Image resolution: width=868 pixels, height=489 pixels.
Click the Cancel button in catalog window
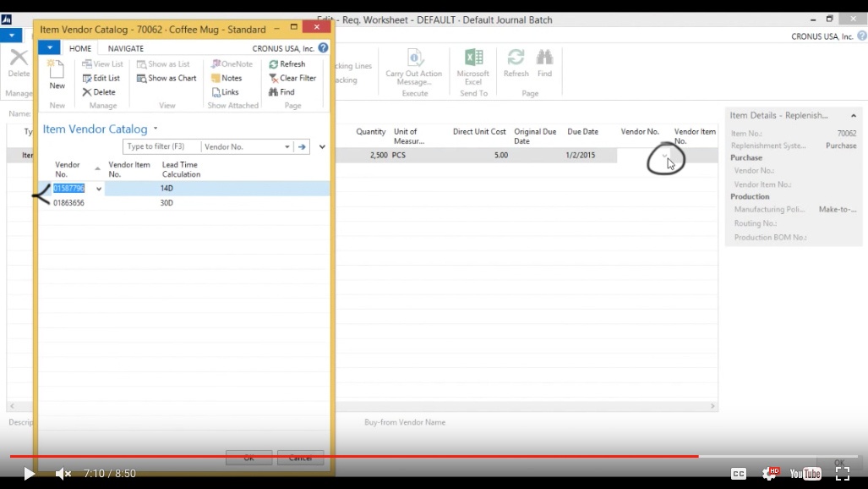coord(300,458)
